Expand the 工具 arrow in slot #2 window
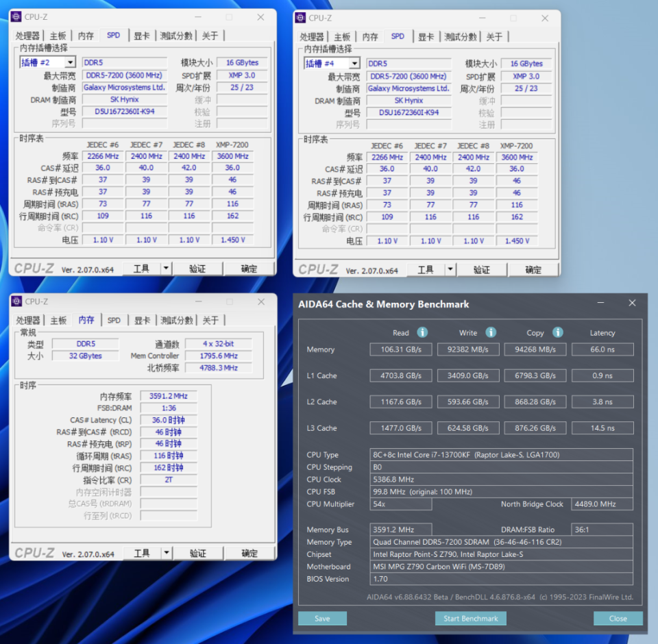The image size is (658, 644). tap(166, 268)
